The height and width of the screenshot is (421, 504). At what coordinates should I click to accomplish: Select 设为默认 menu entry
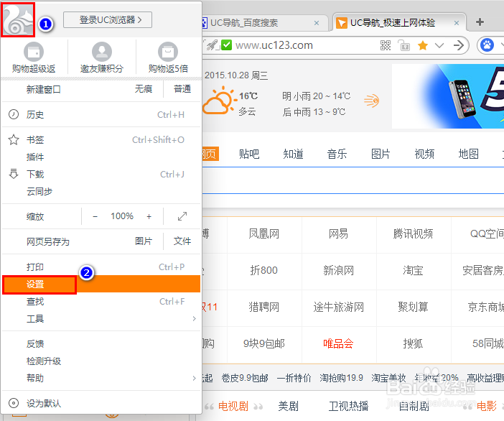pos(101,402)
